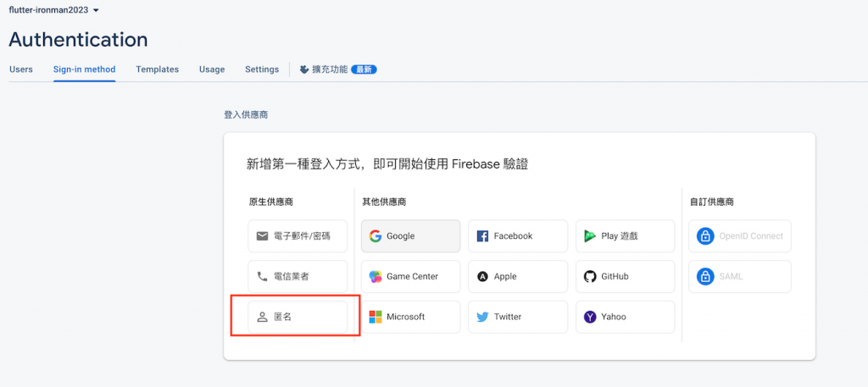868x387 pixels.
Task: Click the envelope icon for email sign-in
Action: coord(263,236)
